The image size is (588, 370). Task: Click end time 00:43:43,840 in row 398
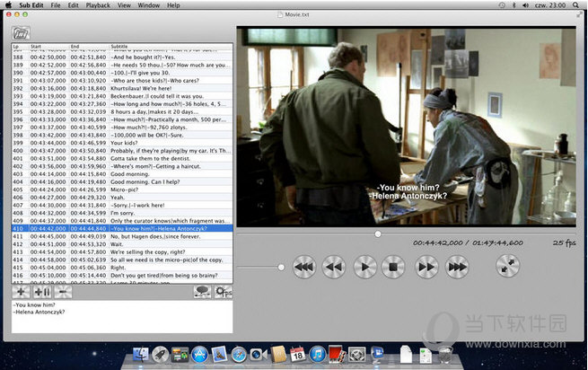pyautogui.click(x=88, y=135)
